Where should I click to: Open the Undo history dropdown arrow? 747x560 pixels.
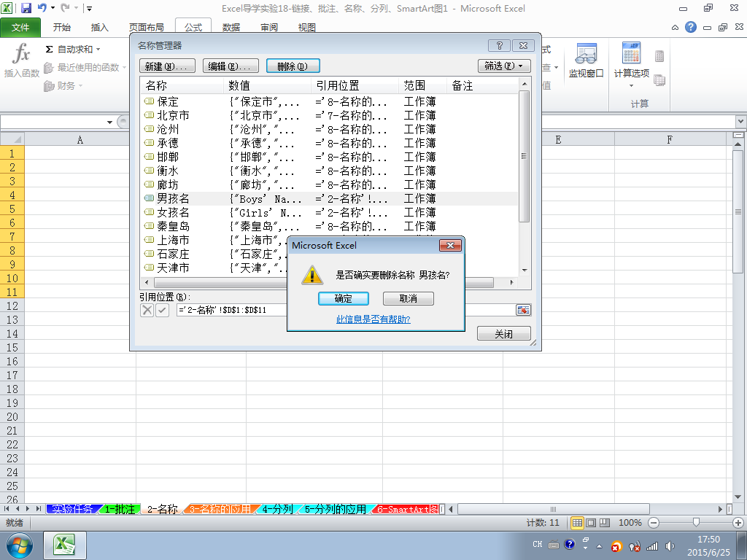click(x=53, y=8)
